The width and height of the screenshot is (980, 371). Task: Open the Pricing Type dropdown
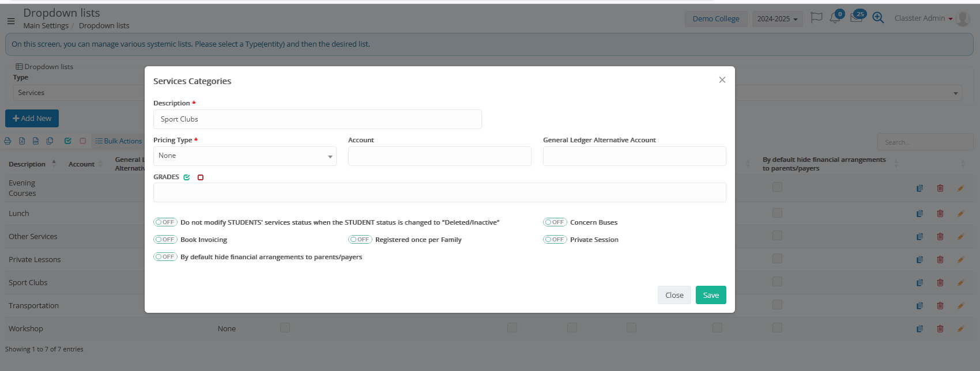[x=244, y=156]
